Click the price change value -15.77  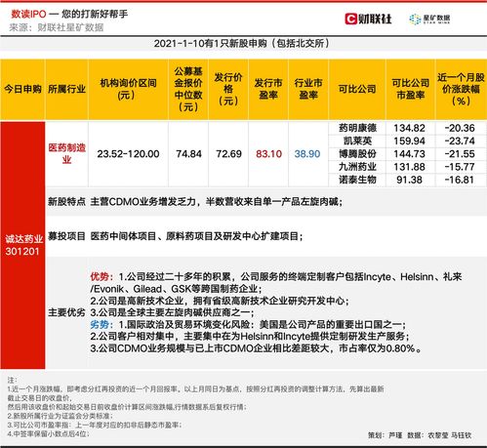click(460, 167)
